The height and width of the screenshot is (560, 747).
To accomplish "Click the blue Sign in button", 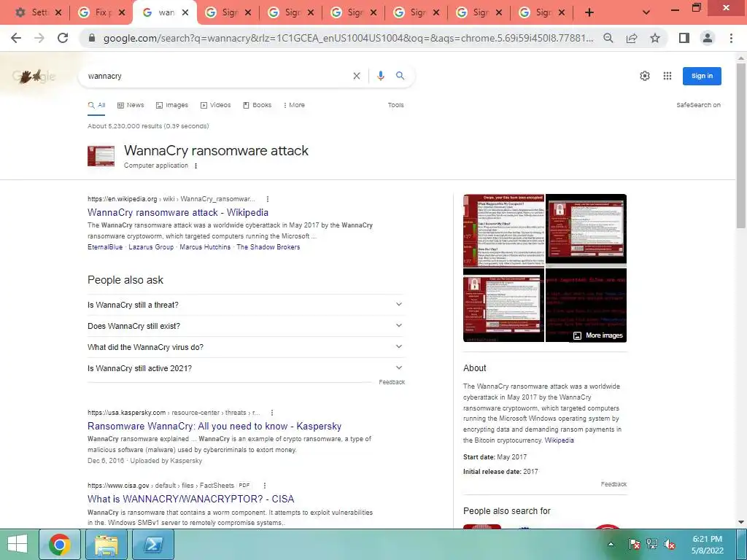I will [x=702, y=76].
